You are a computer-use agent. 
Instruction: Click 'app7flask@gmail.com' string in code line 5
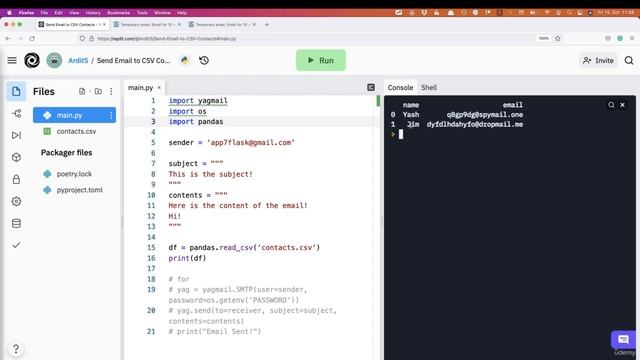coord(251,142)
